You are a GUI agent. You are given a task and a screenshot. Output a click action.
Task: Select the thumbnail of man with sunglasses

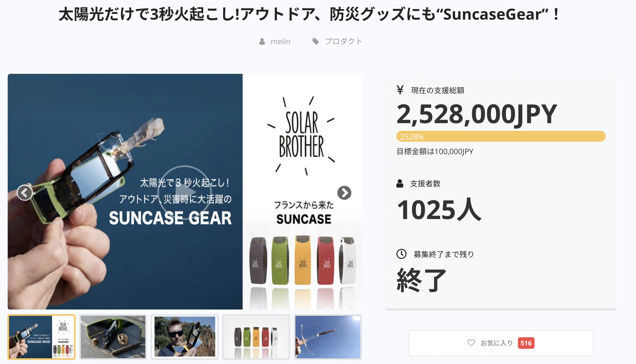tap(185, 337)
